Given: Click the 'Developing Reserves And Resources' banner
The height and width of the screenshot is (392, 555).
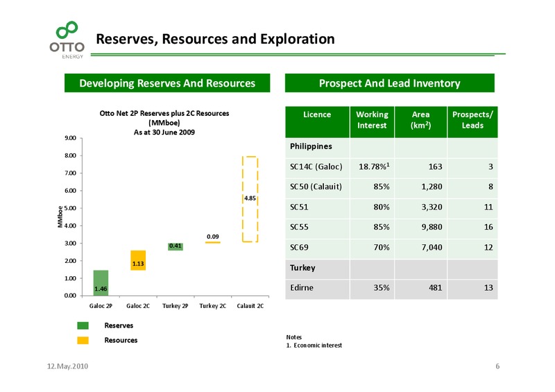Looking at the screenshot, I should tap(167, 83).
